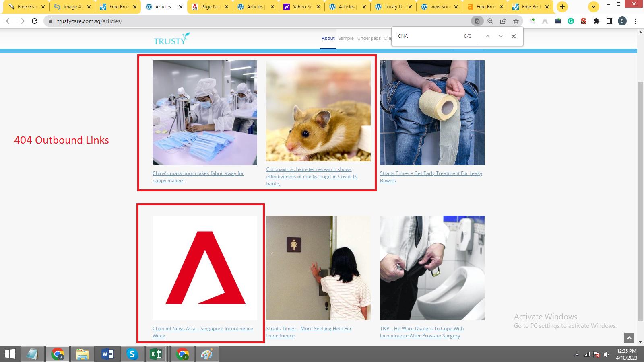Open Excel from the taskbar

click(156, 354)
